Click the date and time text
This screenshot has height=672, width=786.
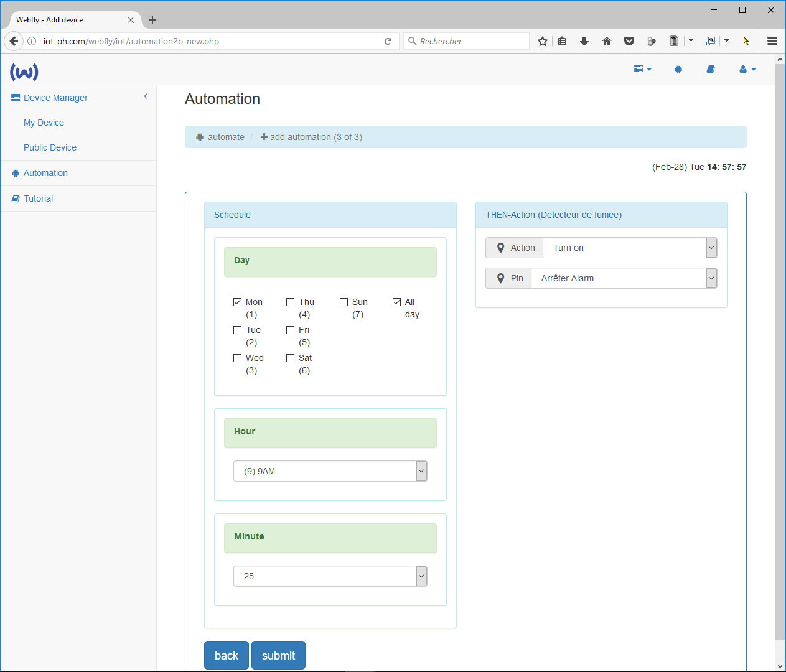click(699, 167)
